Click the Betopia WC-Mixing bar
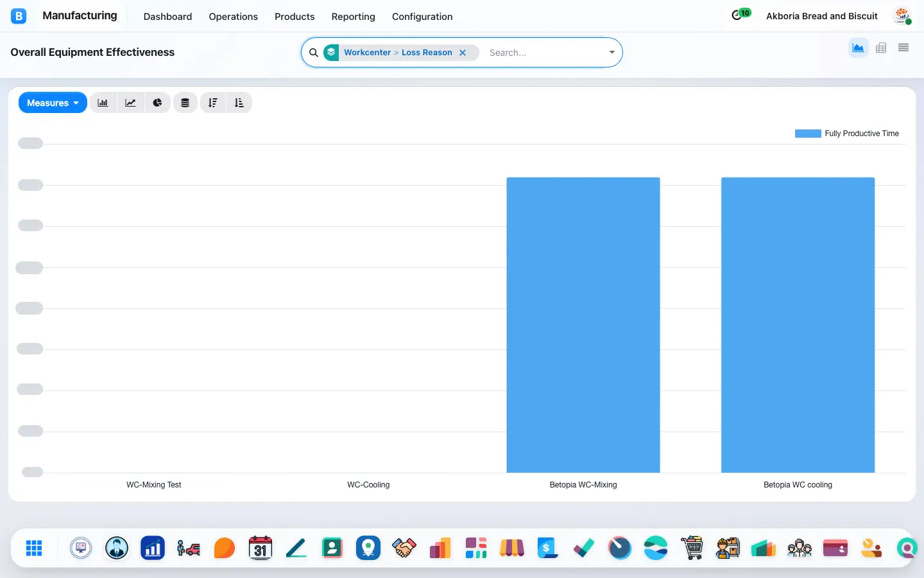The height and width of the screenshot is (578, 924). tap(583, 325)
